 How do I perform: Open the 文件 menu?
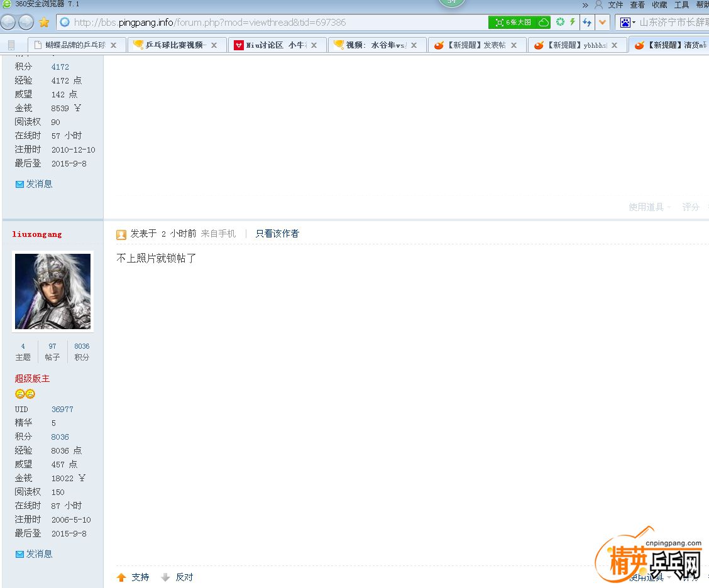click(615, 4)
